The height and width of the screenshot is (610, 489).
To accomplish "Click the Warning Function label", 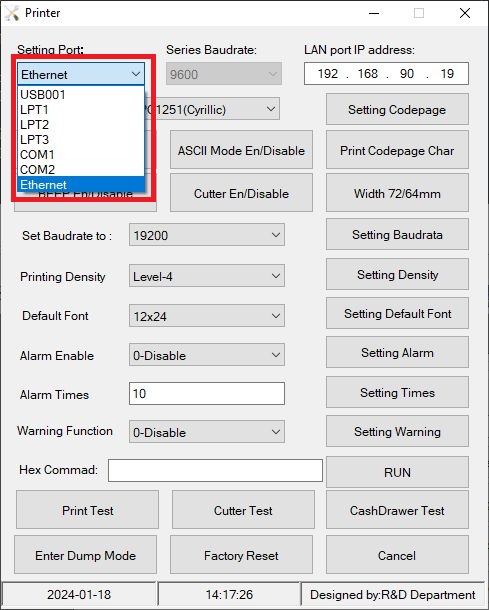I will click(x=65, y=431).
